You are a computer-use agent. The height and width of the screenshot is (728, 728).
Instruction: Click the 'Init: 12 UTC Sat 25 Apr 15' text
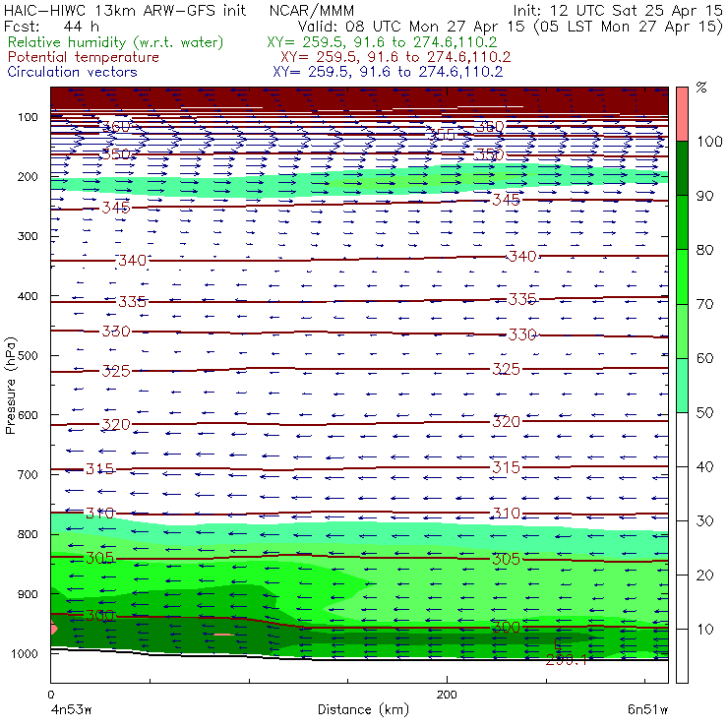click(618, 11)
